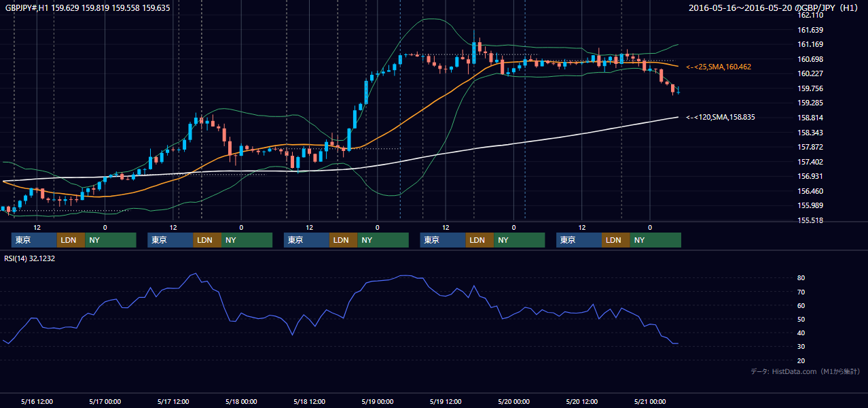Screen dimensions: 868x408
Task: Select the 5/20 12:00 time label
Action: tap(582, 401)
